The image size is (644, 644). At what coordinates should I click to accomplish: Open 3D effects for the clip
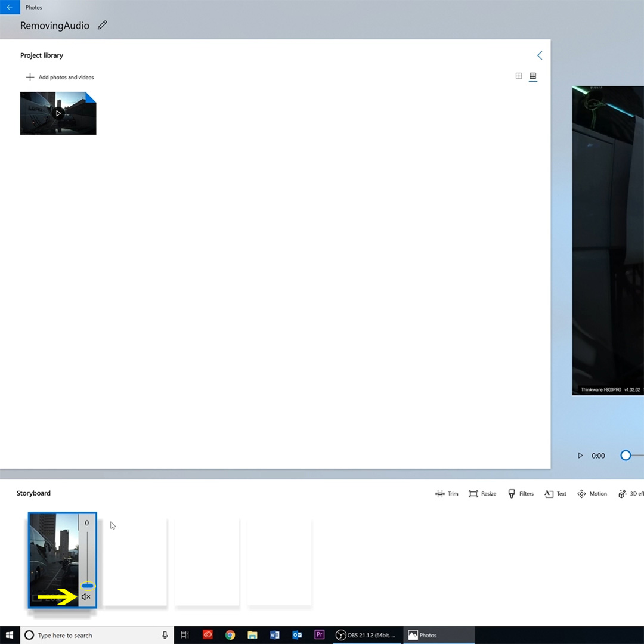tap(631, 494)
